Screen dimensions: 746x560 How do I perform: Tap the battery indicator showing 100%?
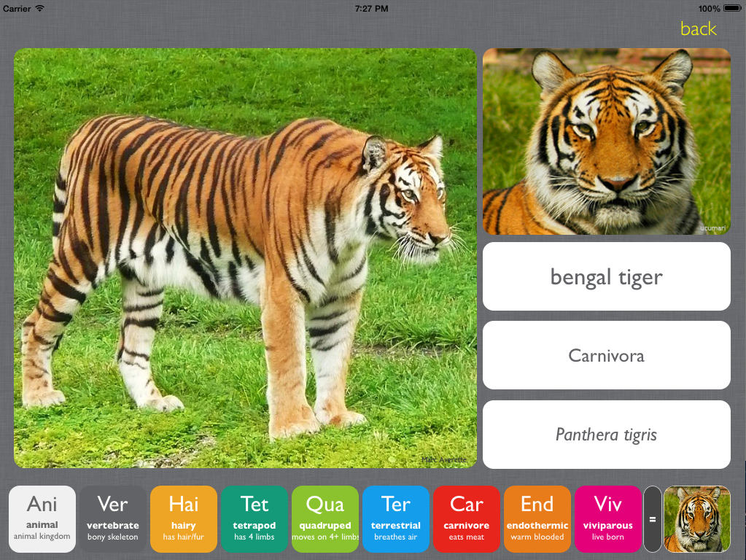(x=718, y=8)
